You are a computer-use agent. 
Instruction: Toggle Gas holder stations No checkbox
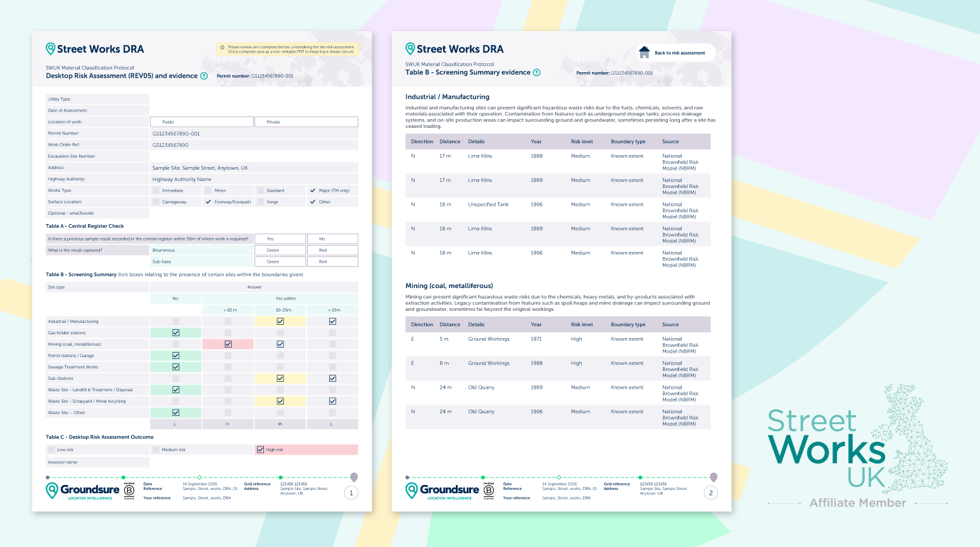(176, 333)
